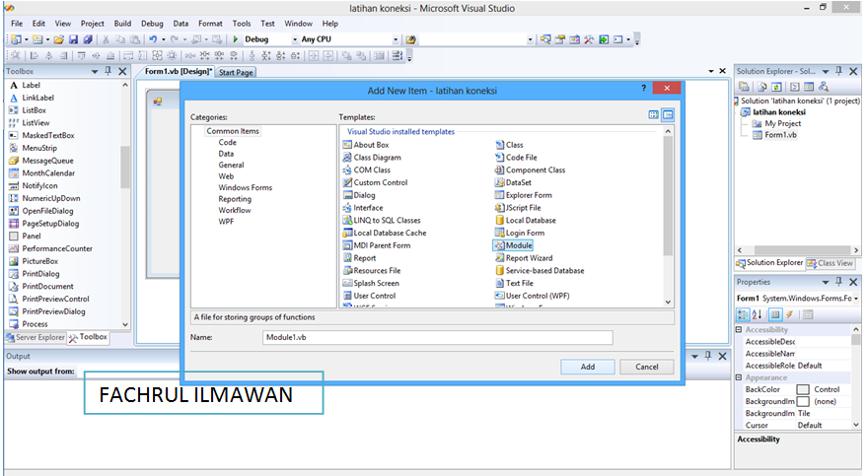868x476 pixels.
Task: Click the Add button in dialog
Action: coord(587,367)
